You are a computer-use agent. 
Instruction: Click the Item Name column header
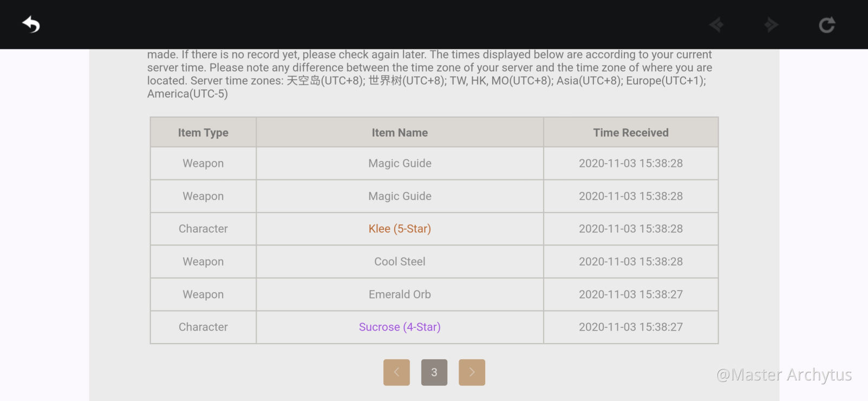coord(400,132)
